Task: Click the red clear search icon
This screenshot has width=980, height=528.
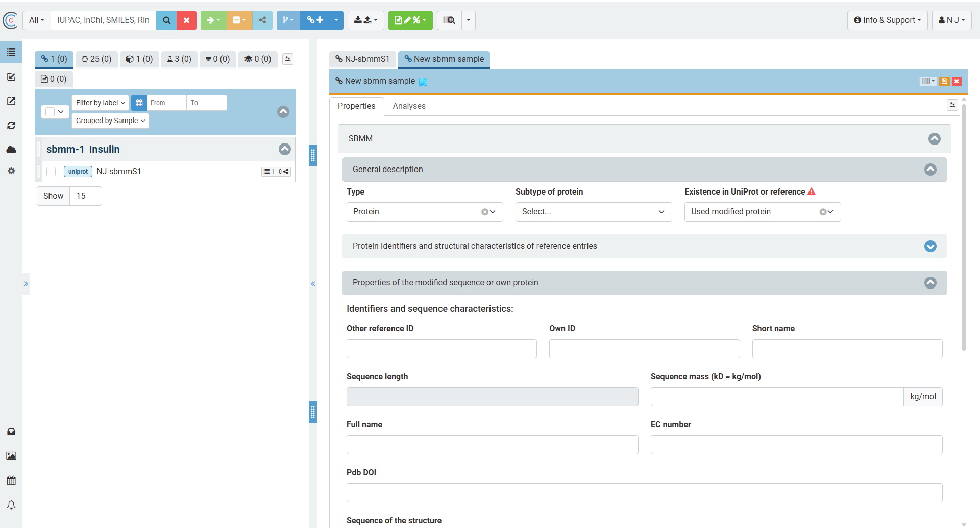Action: click(x=186, y=20)
